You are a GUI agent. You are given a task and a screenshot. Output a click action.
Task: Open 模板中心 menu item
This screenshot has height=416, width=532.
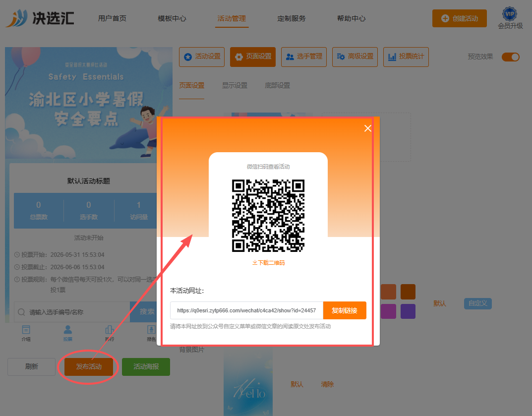(172, 18)
